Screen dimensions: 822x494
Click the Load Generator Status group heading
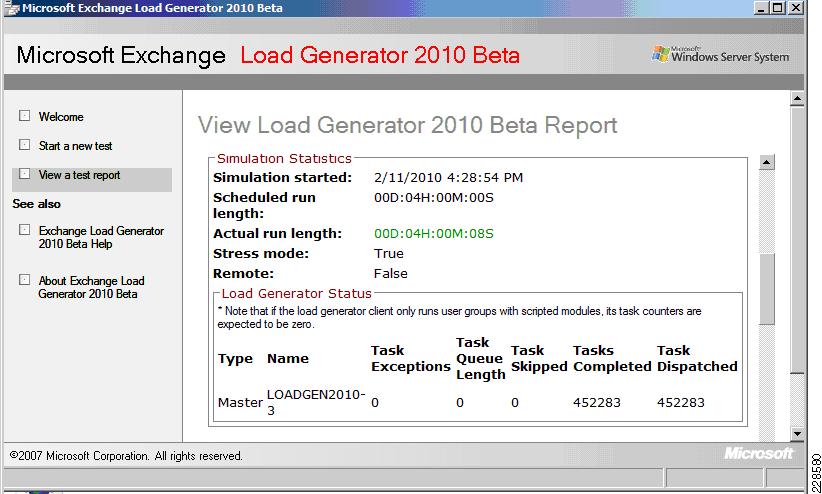tap(296, 294)
